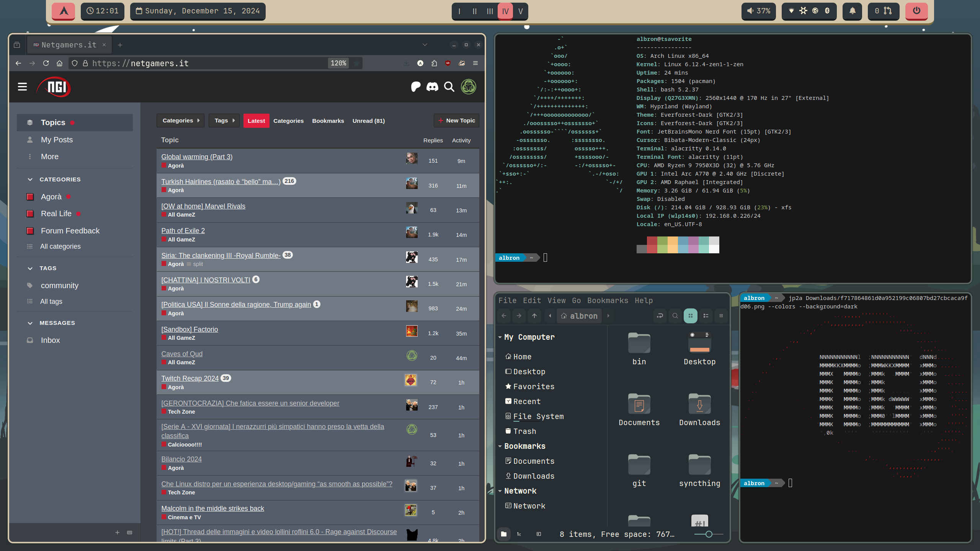Open the green user avatar menu
The image size is (980, 551).
pos(468,87)
